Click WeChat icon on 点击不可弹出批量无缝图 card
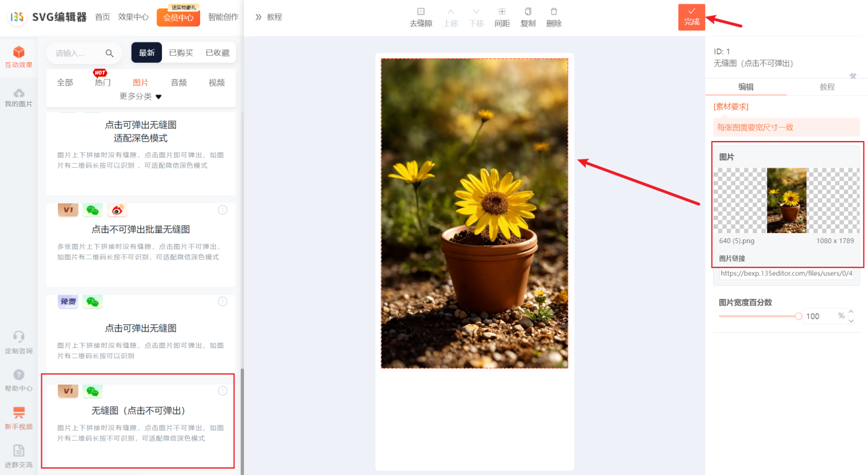Image resolution: width=868 pixels, height=475 pixels. [93, 210]
